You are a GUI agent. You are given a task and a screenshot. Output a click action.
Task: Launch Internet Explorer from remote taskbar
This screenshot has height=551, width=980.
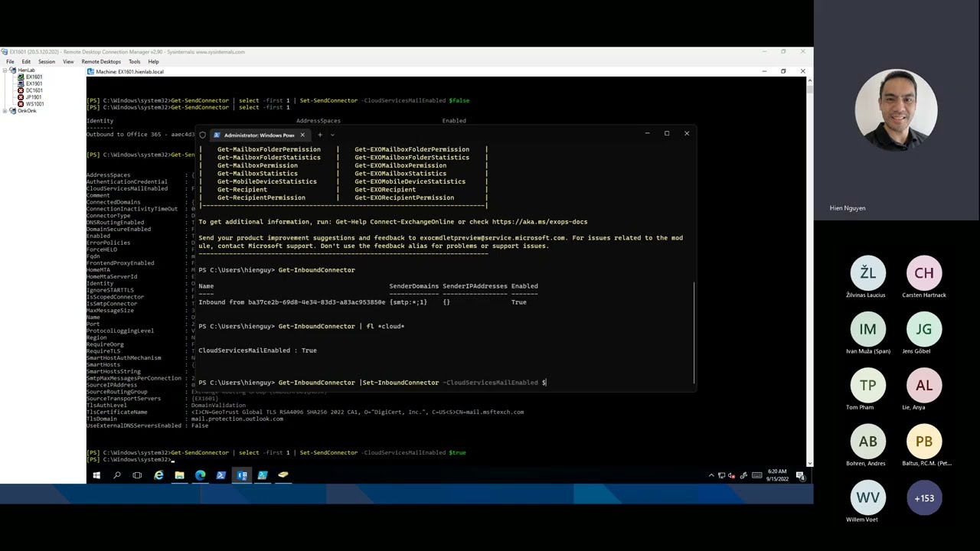pos(158,475)
